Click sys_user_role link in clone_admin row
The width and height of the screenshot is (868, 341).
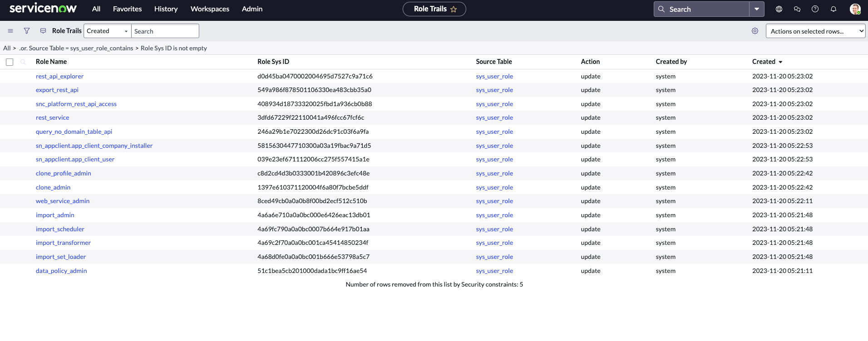click(x=494, y=187)
